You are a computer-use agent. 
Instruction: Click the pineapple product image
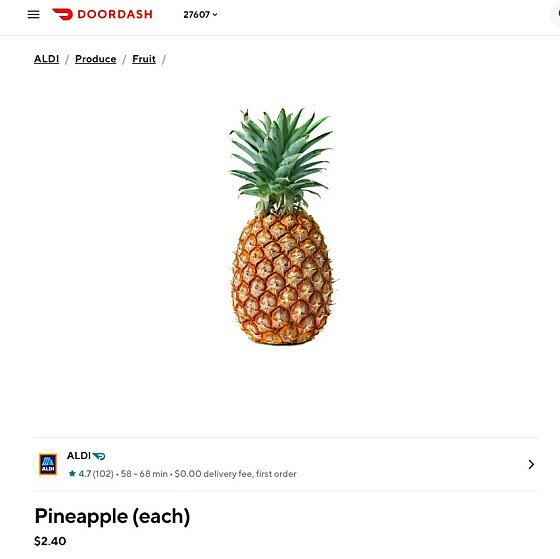coord(281,226)
